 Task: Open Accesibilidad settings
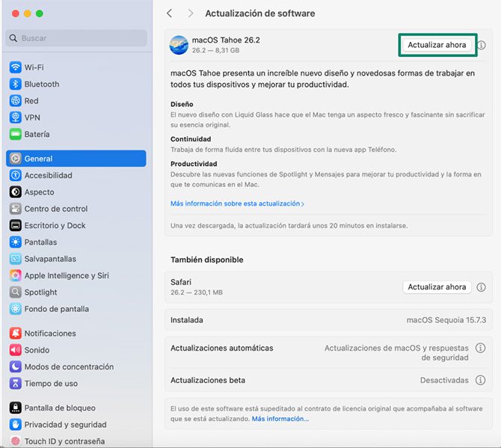tap(48, 176)
